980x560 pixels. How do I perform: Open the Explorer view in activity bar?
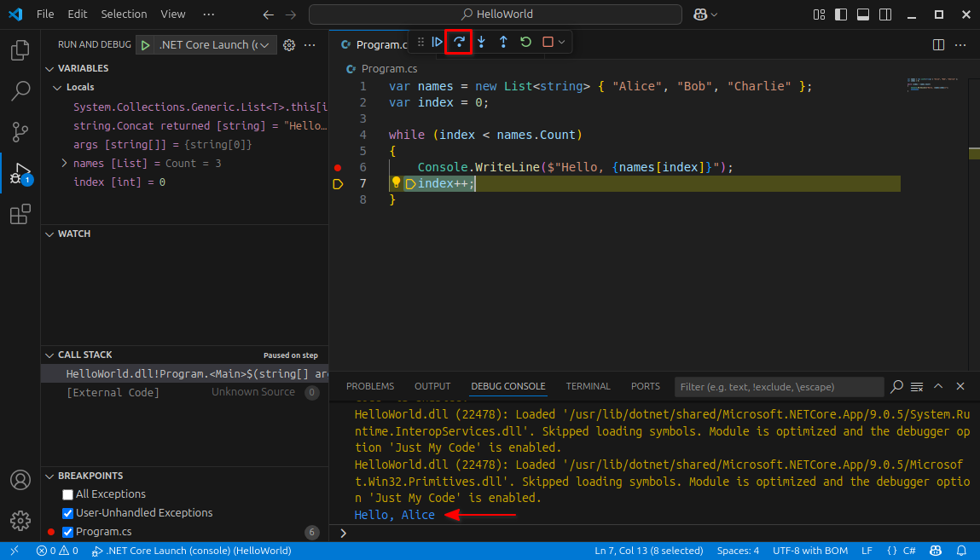[x=20, y=50]
